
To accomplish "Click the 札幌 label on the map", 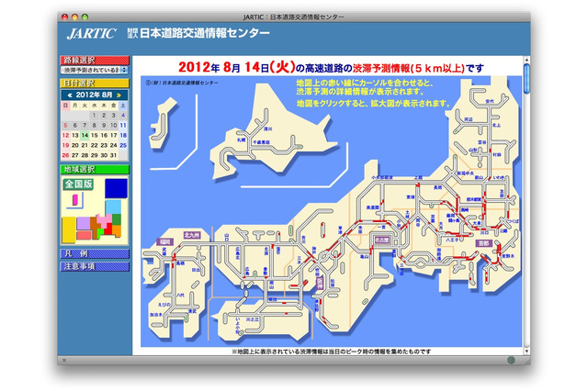I will click(241, 140).
